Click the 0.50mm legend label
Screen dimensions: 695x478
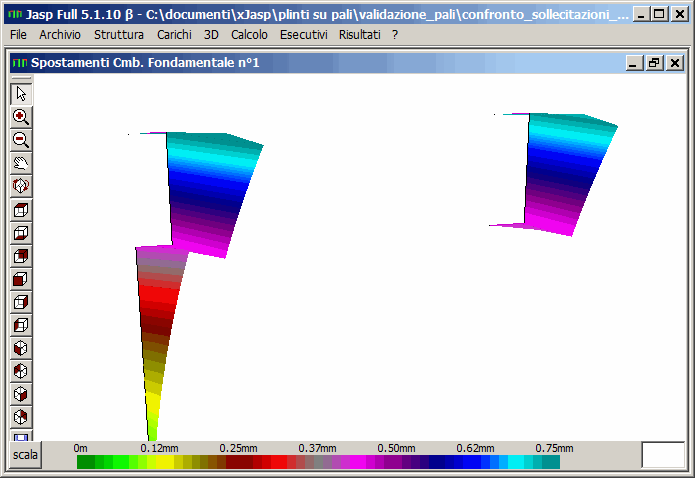[x=396, y=448]
